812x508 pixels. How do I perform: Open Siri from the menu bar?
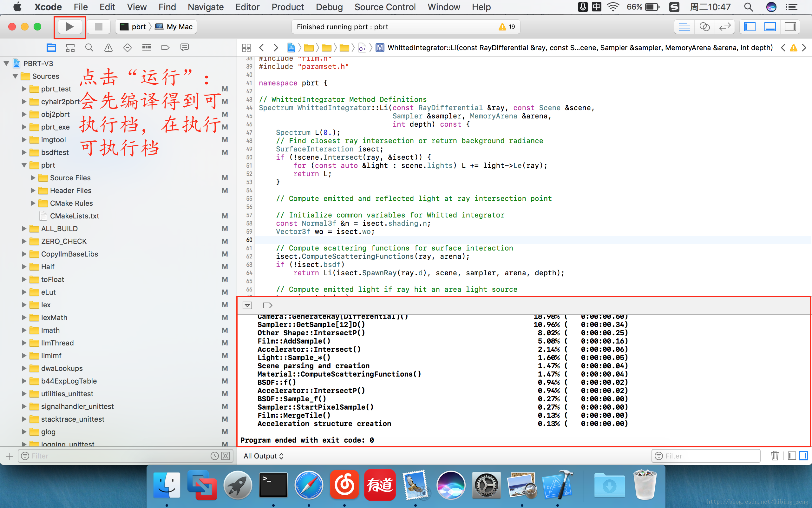[771, 7]
